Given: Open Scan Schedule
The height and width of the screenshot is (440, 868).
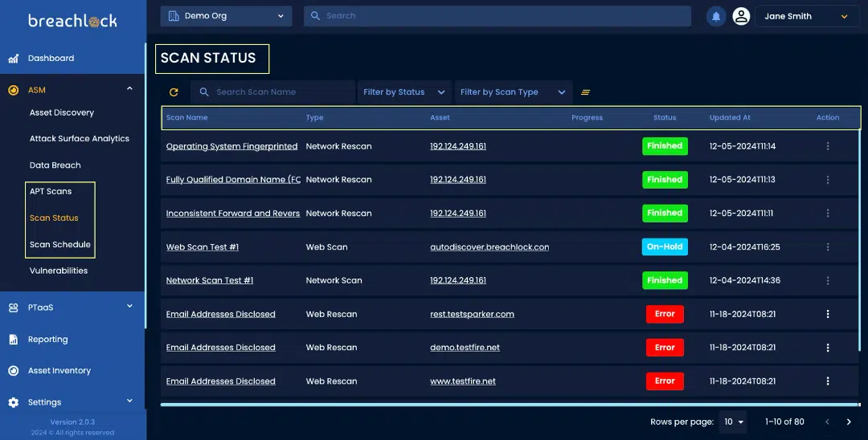Looking at the screenshot, I should coord(59,244).
